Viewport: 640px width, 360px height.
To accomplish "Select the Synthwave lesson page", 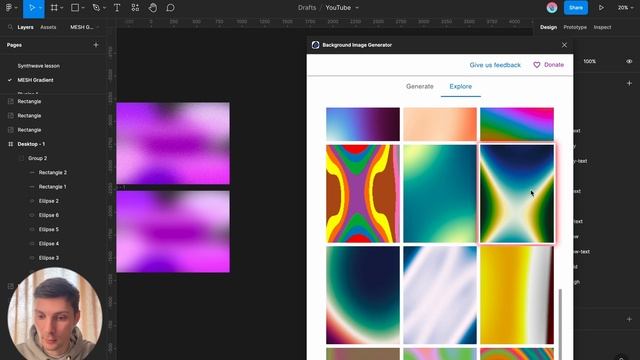I will click(x=38, y=66).
